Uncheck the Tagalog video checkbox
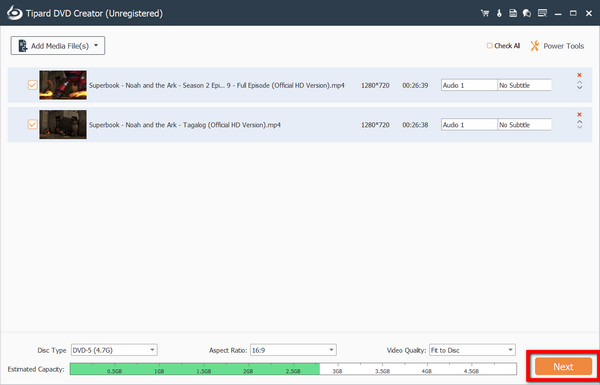 pos(33,124)
